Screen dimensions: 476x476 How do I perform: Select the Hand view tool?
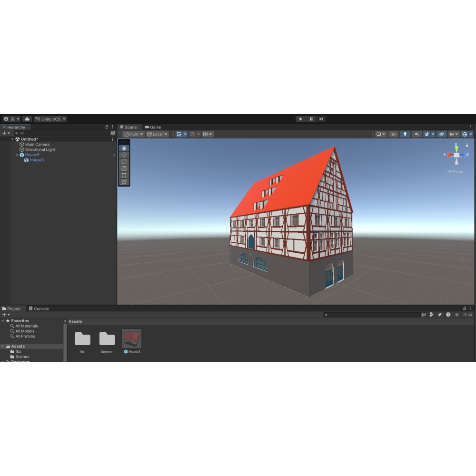click(124, 148)
